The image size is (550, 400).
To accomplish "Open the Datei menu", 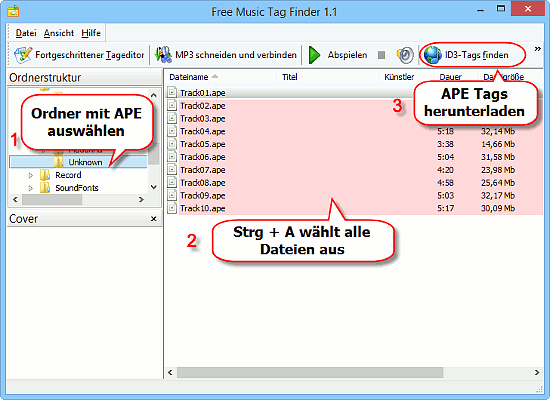I will click(x=26, y=33).
